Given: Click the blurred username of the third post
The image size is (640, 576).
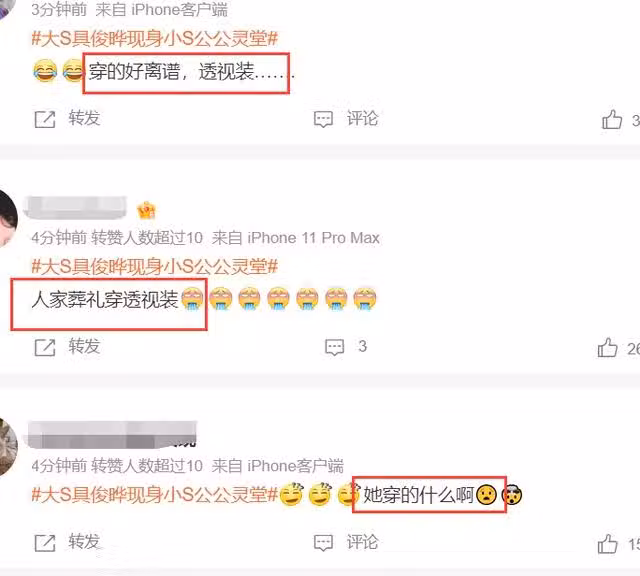Looking at the screenshot, I should click(x=111, y=435).
